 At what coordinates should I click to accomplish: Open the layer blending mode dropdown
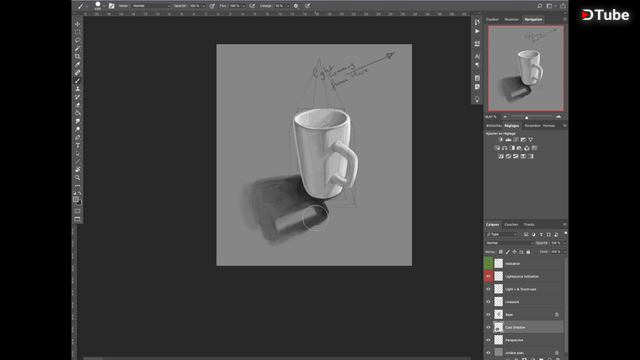point(509,243)
